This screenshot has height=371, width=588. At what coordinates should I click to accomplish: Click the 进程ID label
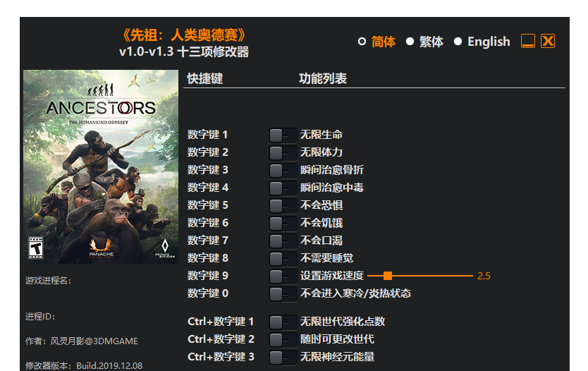pos(40,317)
